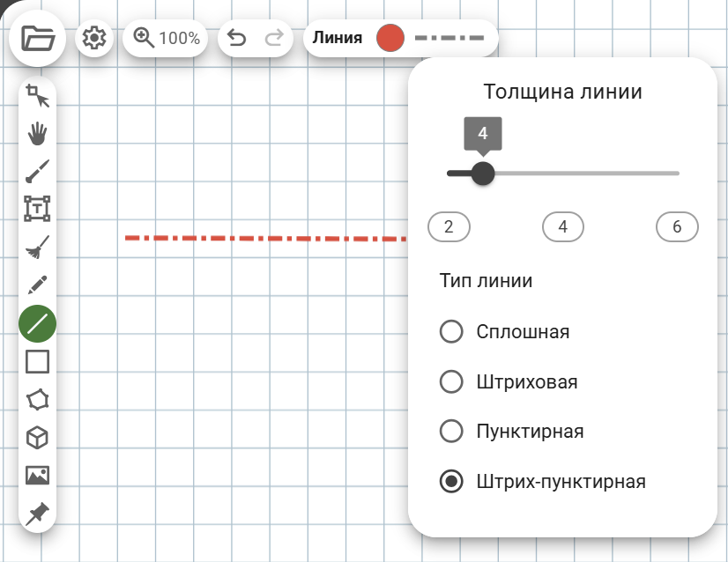The width and height of the screenshot is (728, 562).
Task: Click the undo arrow button
Action: [x=236, y=38]
